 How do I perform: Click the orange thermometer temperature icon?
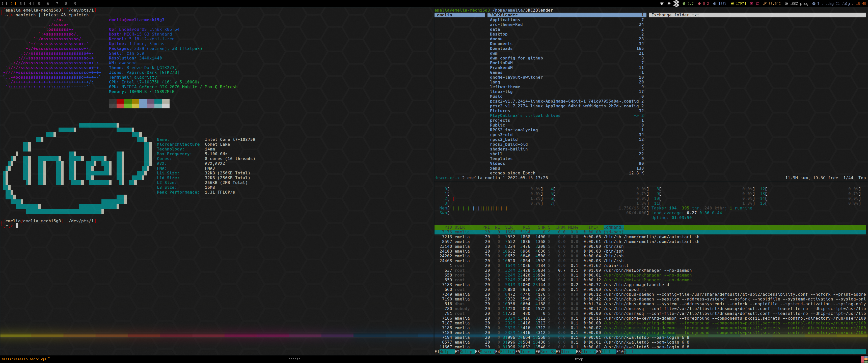[x=765, y=4]
